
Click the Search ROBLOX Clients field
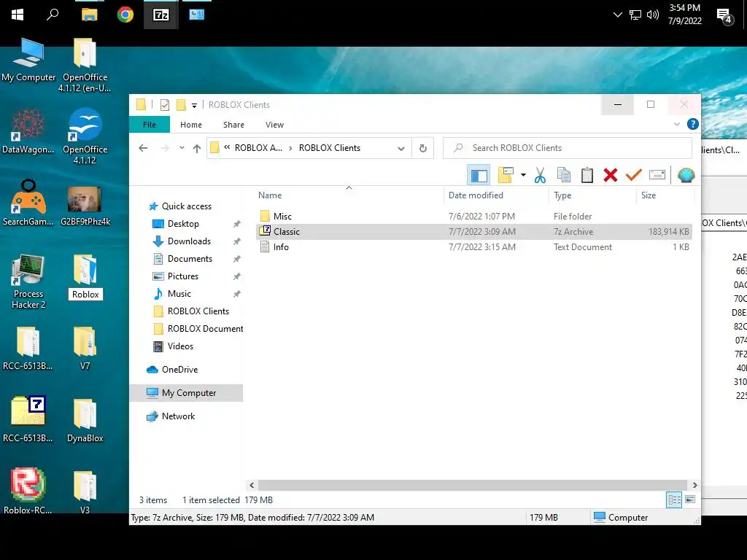[567, 148]
